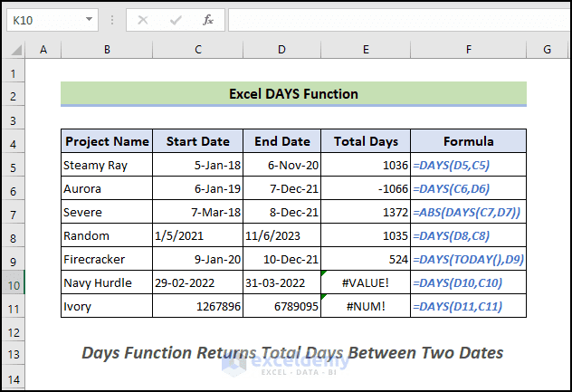Open the Insert Function fx icon
The height and width of the screenshot is (392, 572).
tap(208, 20)
